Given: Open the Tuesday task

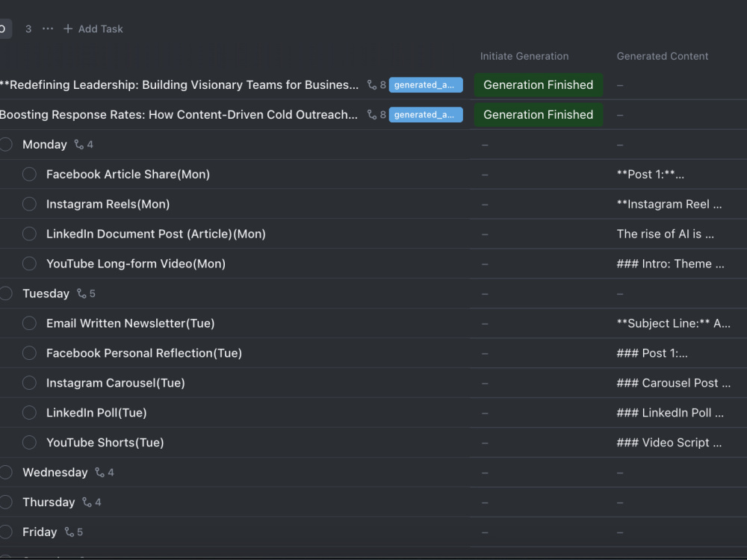Looking at the screenshot, I should point(46,293).
